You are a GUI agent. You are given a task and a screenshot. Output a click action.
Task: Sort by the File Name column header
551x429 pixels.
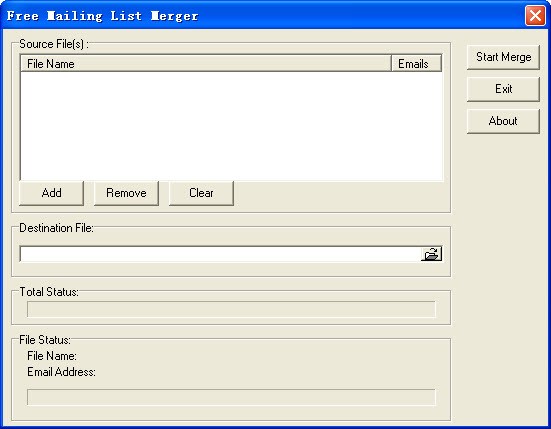point(206,64)
